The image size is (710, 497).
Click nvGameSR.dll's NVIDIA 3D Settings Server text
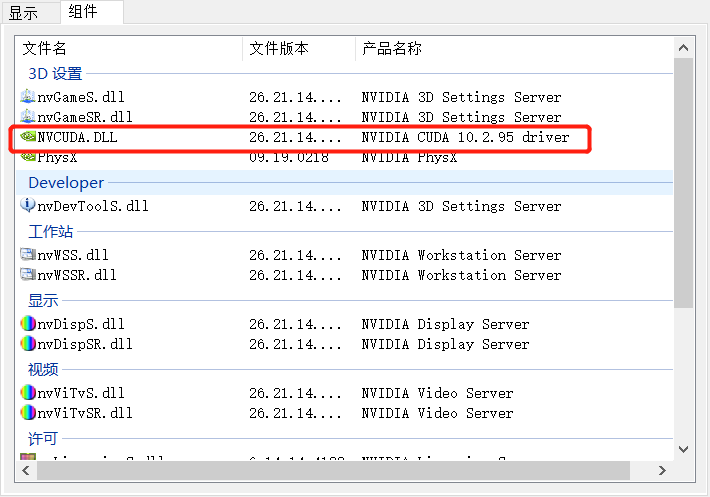click(461, 117)
